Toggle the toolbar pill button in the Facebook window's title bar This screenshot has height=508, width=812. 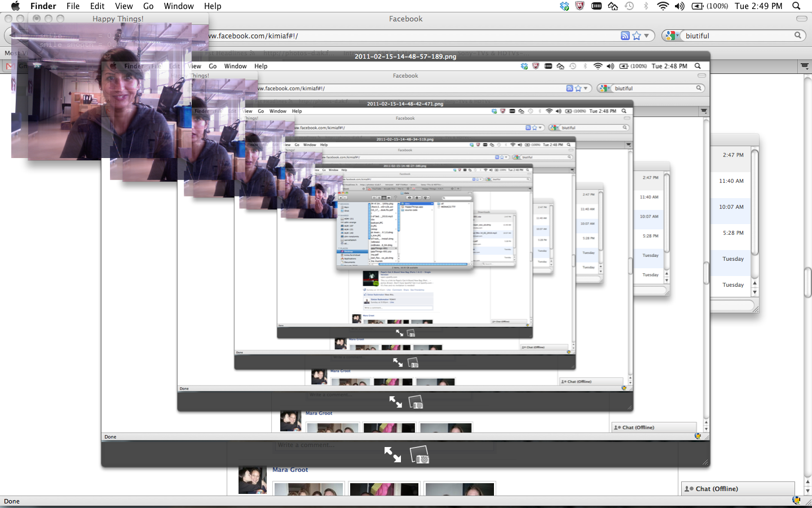801,19
